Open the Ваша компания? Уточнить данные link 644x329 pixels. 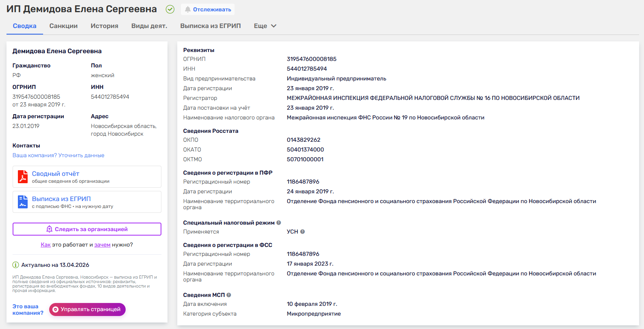59,155
